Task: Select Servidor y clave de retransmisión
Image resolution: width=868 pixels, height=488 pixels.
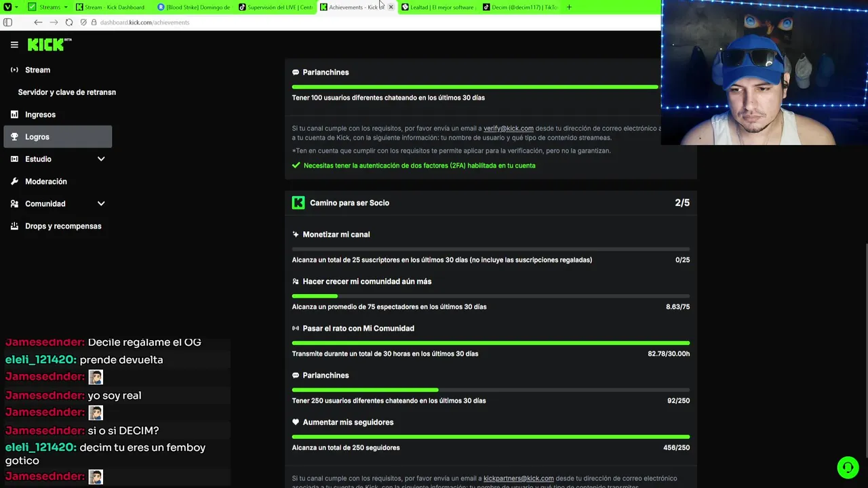Action: click(x=66, y=92)
